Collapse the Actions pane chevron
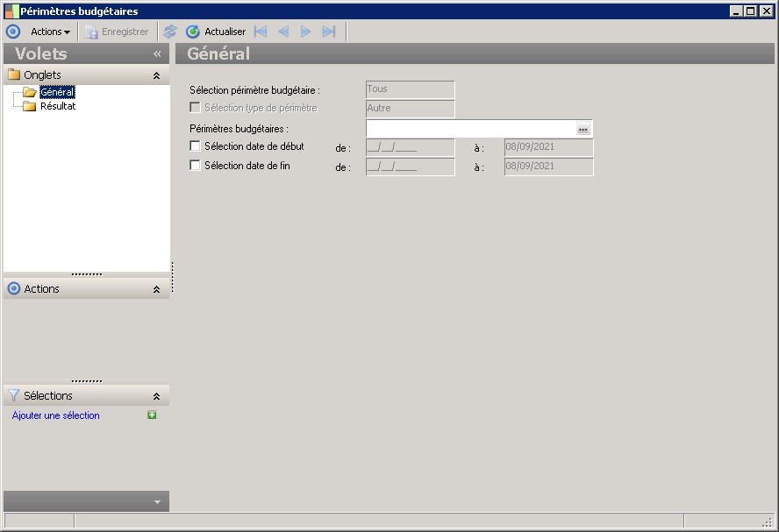The image size is (779, 532). click(156, 289)
